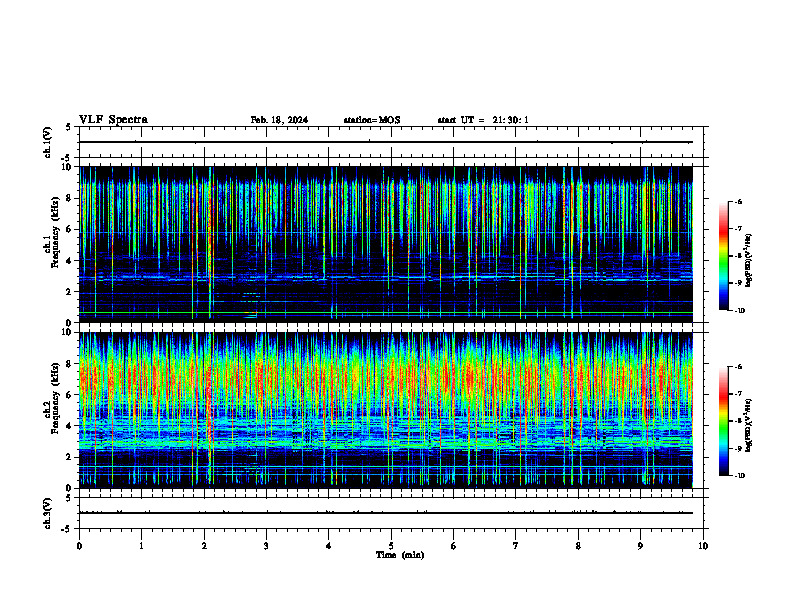The width and height of the screenshot is (792, 612).
Task: Click the 5 tick of ch.3(V) strip
Action: [x=69, y=498]
